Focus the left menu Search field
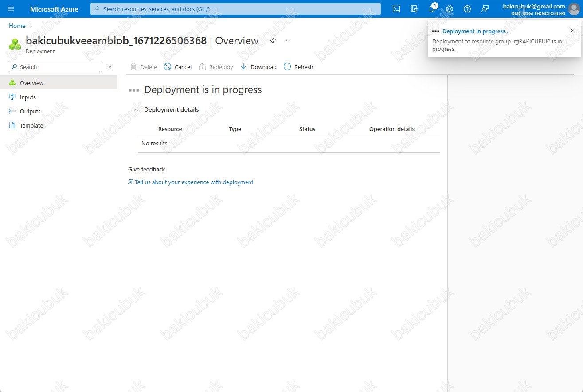The height and width of the screenshot is (392, 583). click(55, 67)
